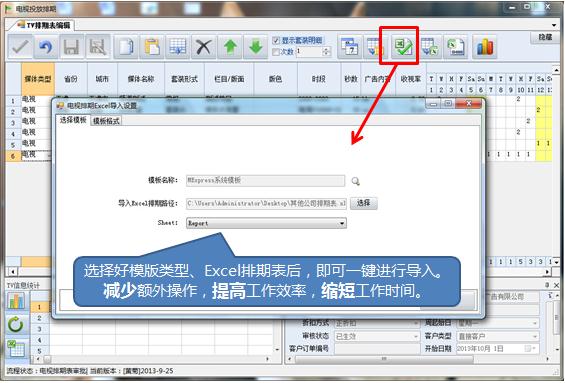Click the 栏目/版面 column header
Viewport: 565px width, 383px height.
pos(229,79)
